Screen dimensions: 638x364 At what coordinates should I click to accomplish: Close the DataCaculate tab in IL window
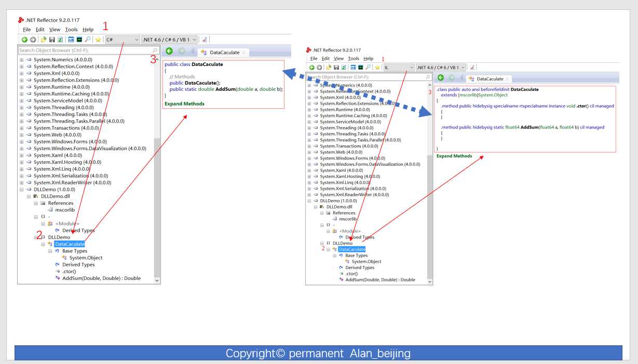coord(508,79)
